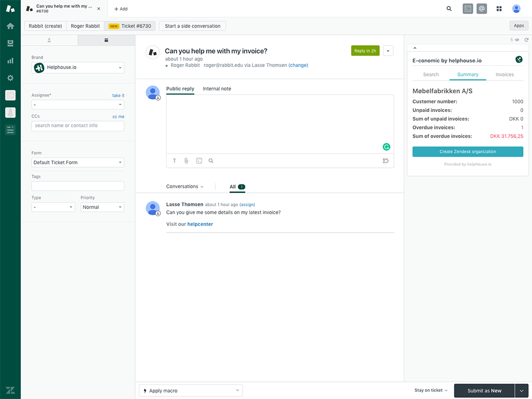The image size is (532, 399).
Task: Open Reporting bar chart icon
Action: (10, 60)
